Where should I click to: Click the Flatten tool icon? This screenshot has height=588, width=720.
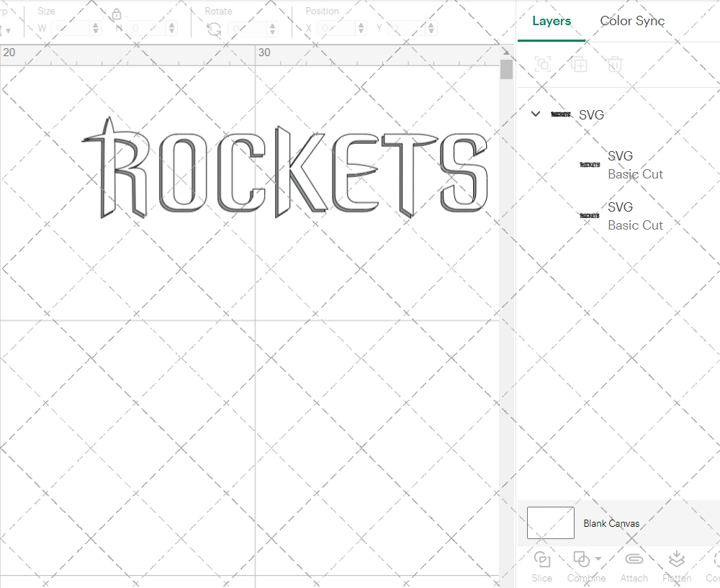pyautogui.click(x=676, y=559)
